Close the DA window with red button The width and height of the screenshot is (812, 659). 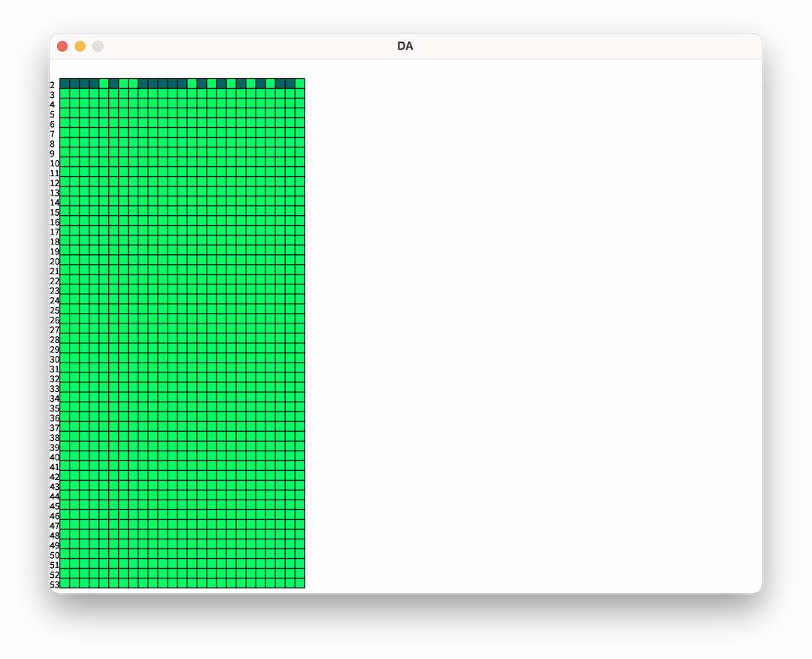62,47
